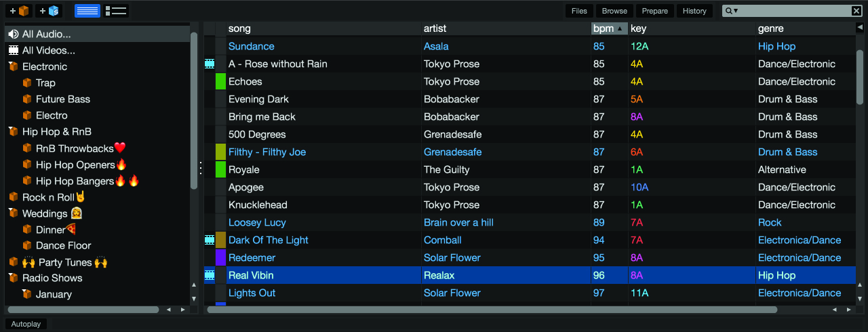
Task: Click the All Videos film icon
Action: click(13, 50)
